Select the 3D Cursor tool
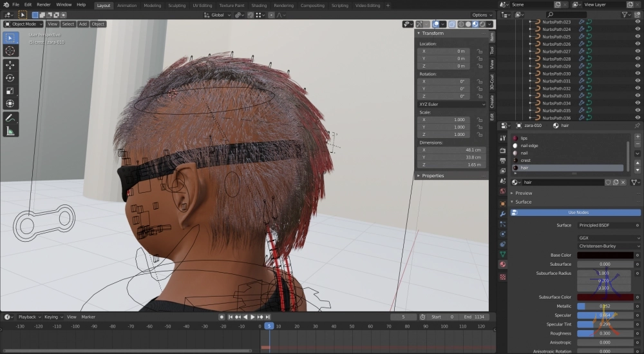This screenshot has width=644, height=354. pyautogui.click(x=10, y=50)
